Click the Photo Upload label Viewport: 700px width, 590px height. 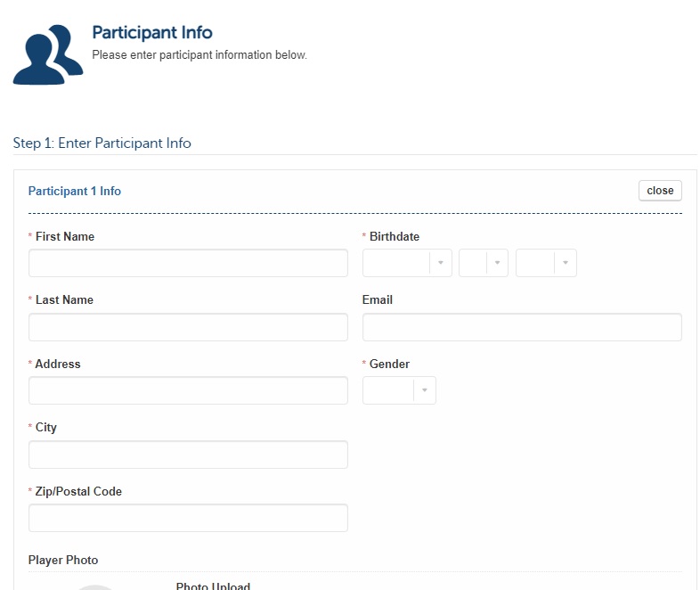click(x=213, y=586)
